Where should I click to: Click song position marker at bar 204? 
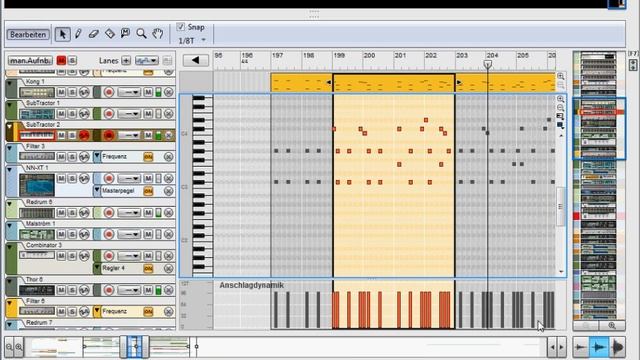click(x=487, y=64)
